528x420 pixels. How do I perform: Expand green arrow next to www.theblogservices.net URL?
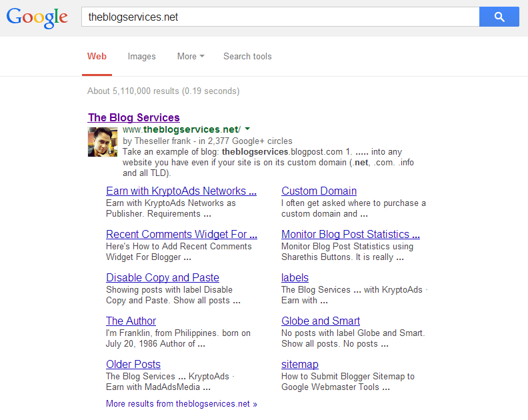click(x=247, y=129)
